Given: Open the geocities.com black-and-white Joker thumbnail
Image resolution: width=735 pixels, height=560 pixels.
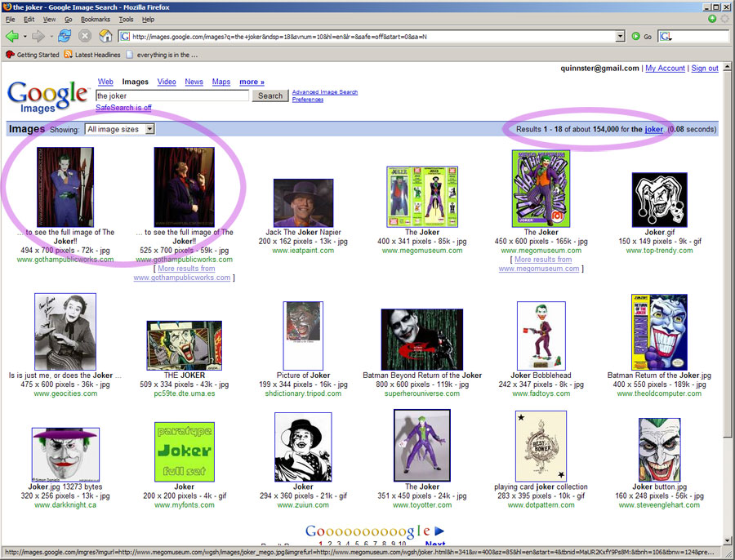Looking at the screenshot, I should [x=65, y=331].
